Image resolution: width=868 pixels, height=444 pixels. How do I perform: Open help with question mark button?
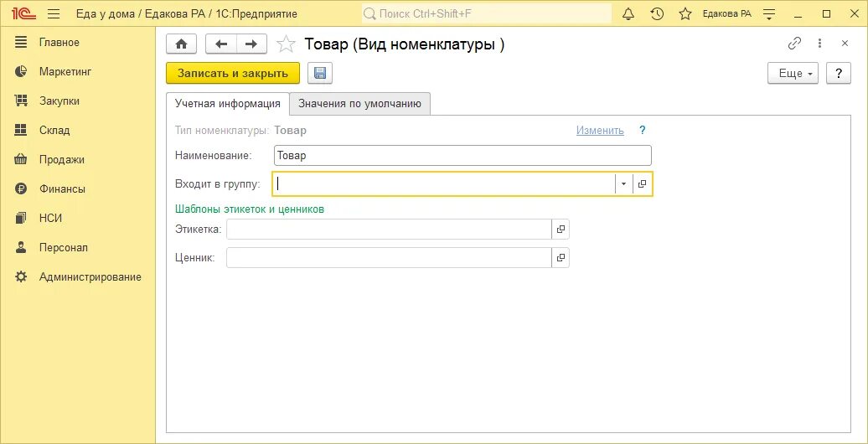click(839, 74)
